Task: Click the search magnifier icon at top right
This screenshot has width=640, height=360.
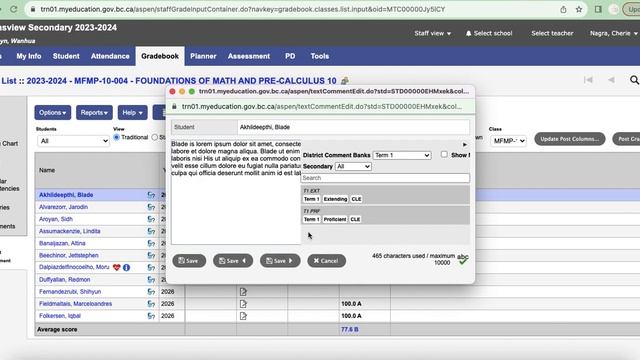Action: coord(634,80)
